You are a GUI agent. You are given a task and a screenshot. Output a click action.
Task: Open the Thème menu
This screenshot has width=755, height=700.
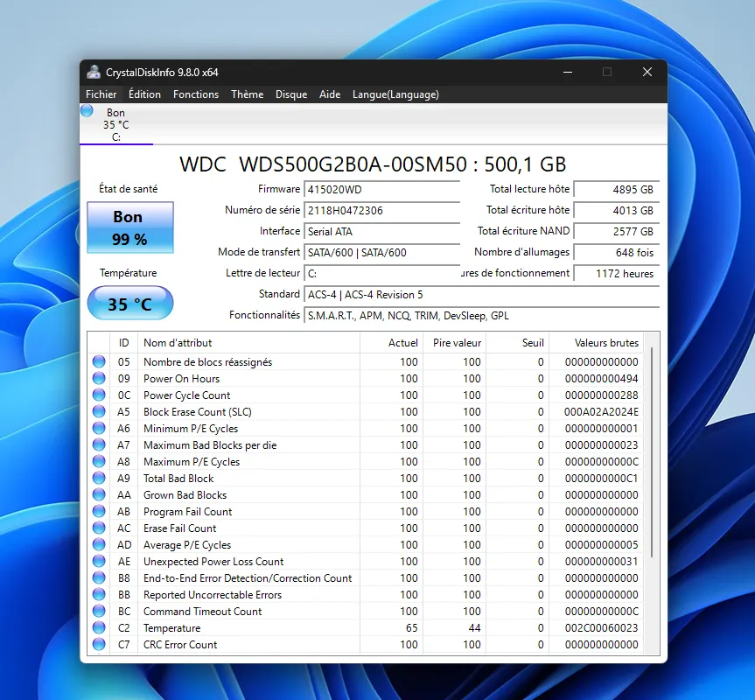(x=247, y=94)
